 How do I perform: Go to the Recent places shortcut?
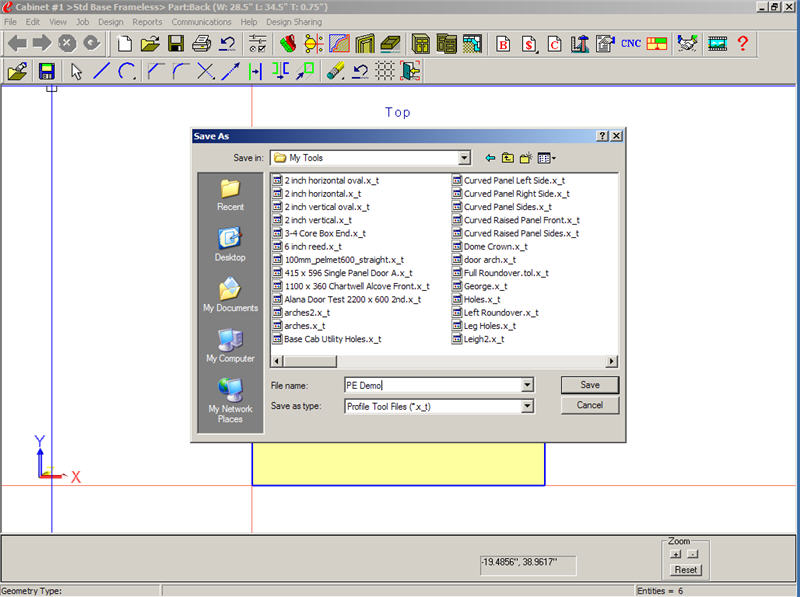230,195
